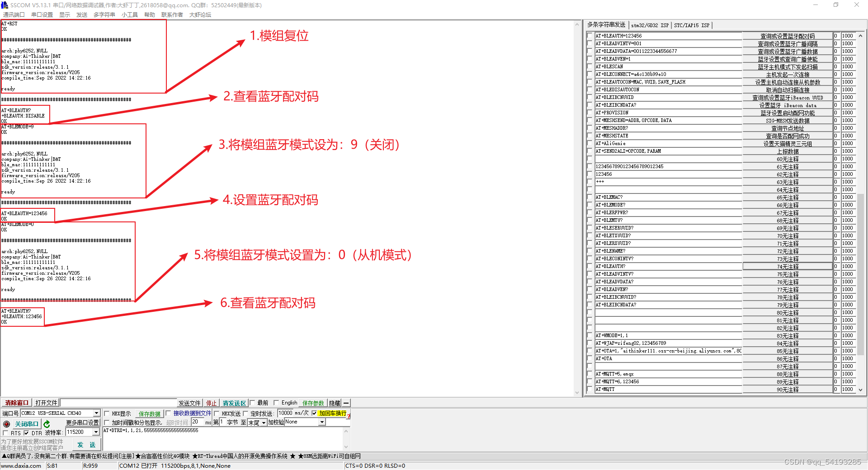The image size is (868, 470).
Task: Enable the 定时发送 checkbox
Action: 246,414
